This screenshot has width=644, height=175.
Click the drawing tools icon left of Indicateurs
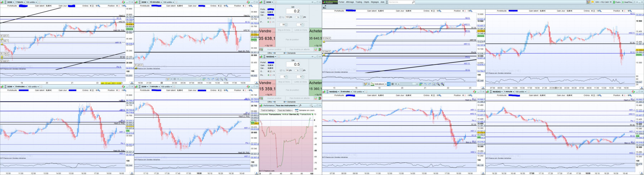[365, 84]
